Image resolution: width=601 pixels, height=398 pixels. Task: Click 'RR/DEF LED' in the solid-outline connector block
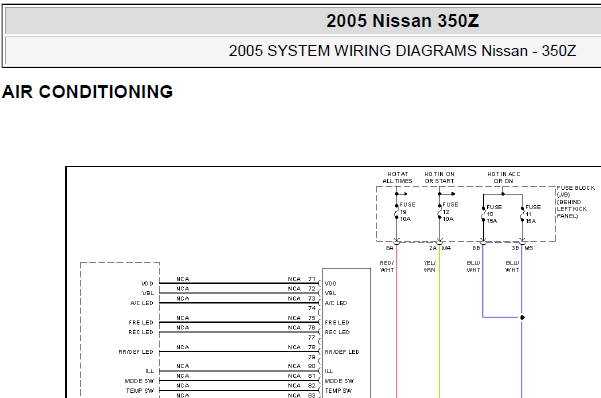coord(342,352)
